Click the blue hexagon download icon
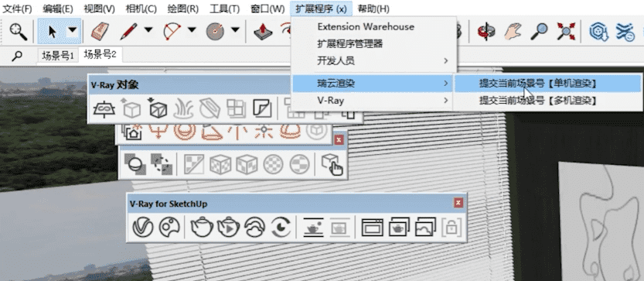The width and height of the screenshot is (644, 281). point(599,32)
